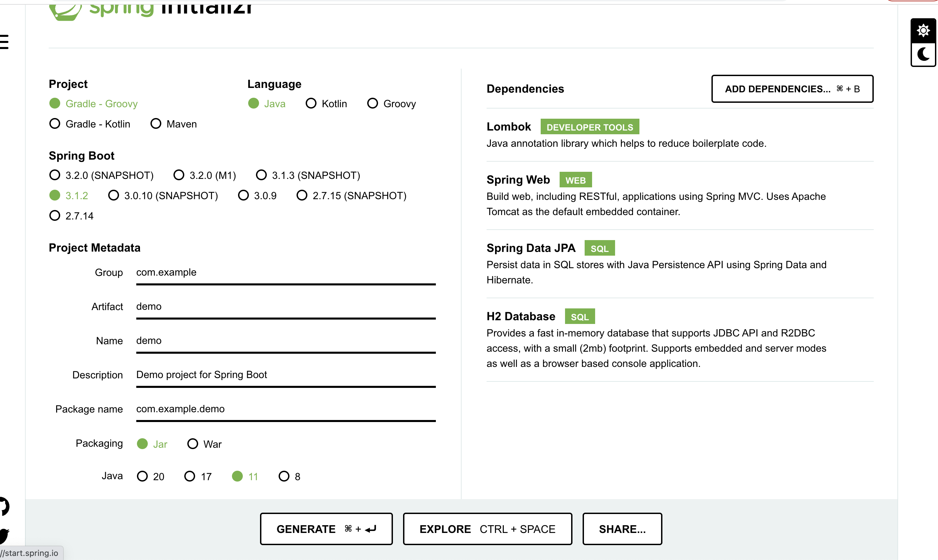938x560 pixels.
Task: Click the SQL tag beside H2 Database
Action: coord(580,317)
